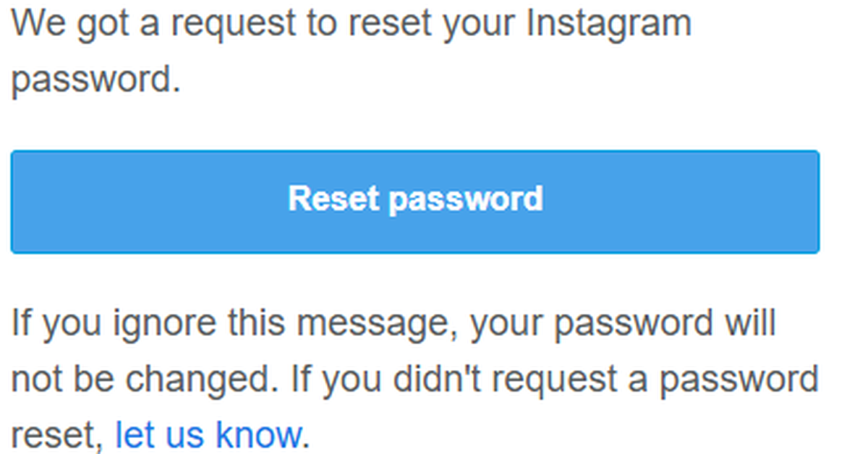Click the word "let" in the blue link
Screen dimensions: 868x454
point(132,434)
